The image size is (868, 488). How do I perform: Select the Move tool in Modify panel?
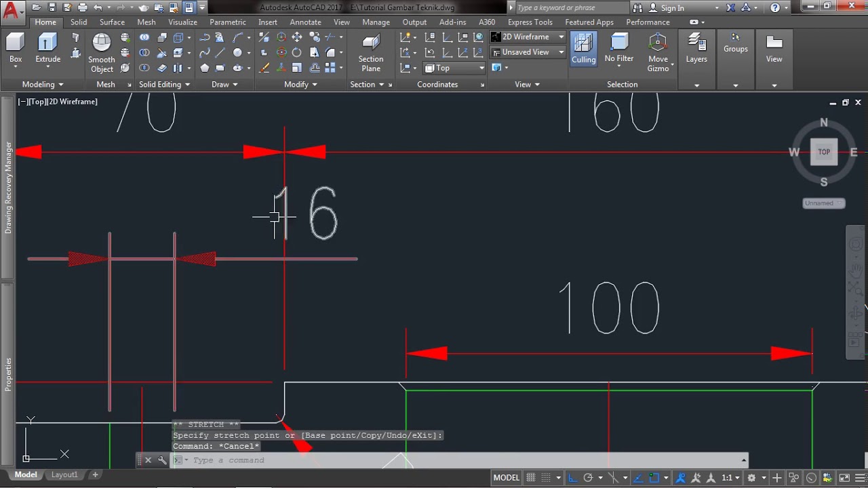click(x=297, y=37)
